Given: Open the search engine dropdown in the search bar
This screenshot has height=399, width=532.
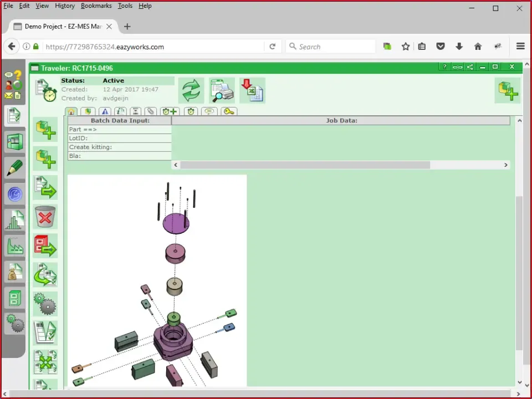Looking at the screenshot, I should [293, 47].
